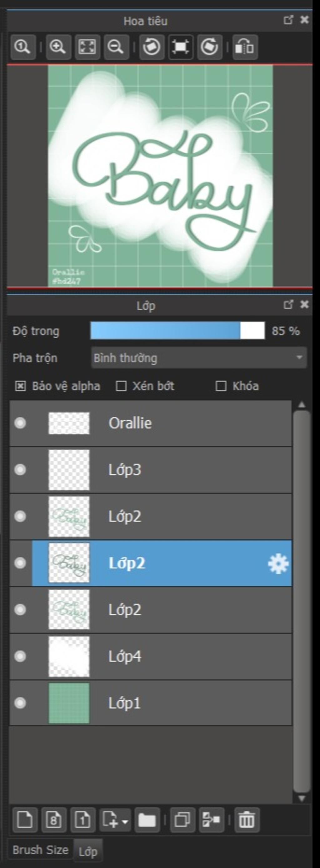Flip the canvas view horizontally
320x868 pixels.
click(245, 47)
